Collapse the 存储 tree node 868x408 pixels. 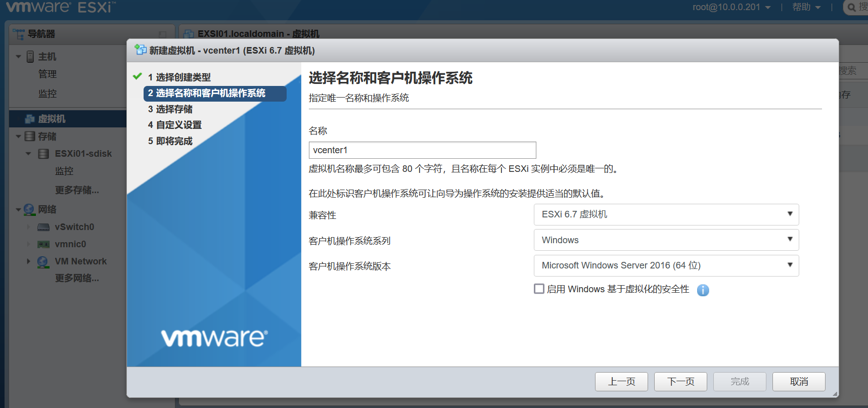coord(19,137)
